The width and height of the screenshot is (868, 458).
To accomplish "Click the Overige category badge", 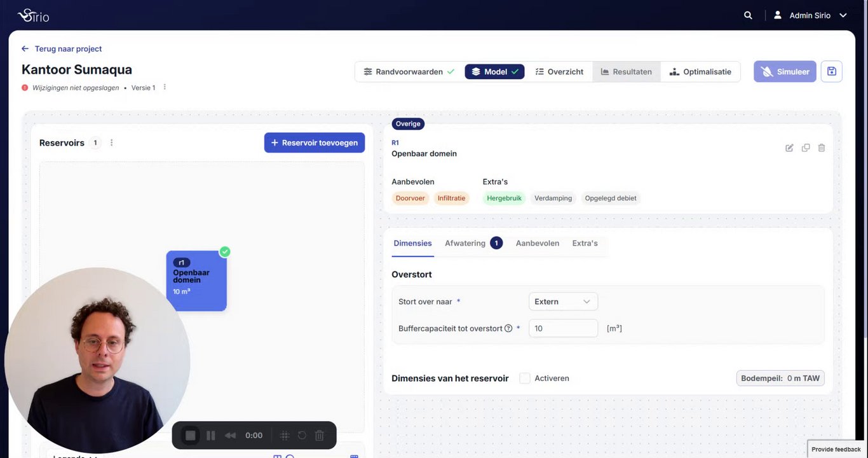I will [408, 124].
